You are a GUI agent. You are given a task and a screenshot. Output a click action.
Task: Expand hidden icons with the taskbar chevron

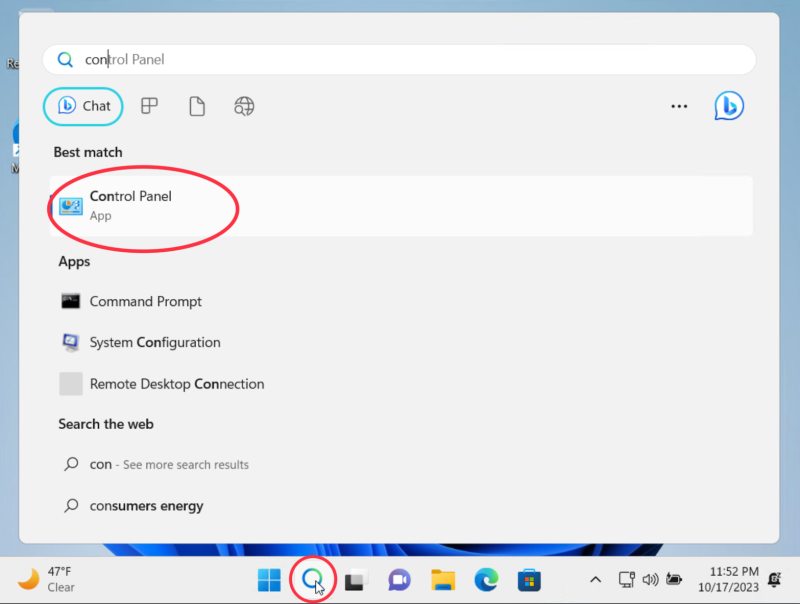[595, 579]
